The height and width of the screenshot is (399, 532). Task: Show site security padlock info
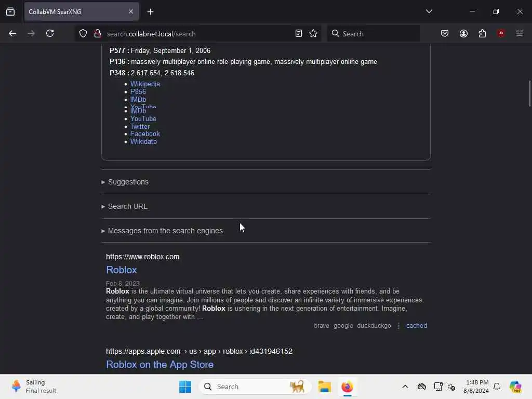point(98,33)
